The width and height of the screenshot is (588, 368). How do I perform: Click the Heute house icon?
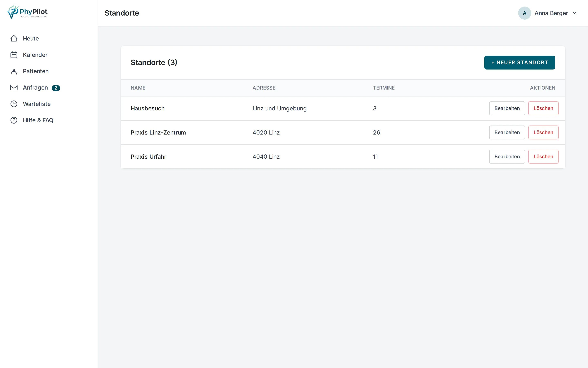14,38
